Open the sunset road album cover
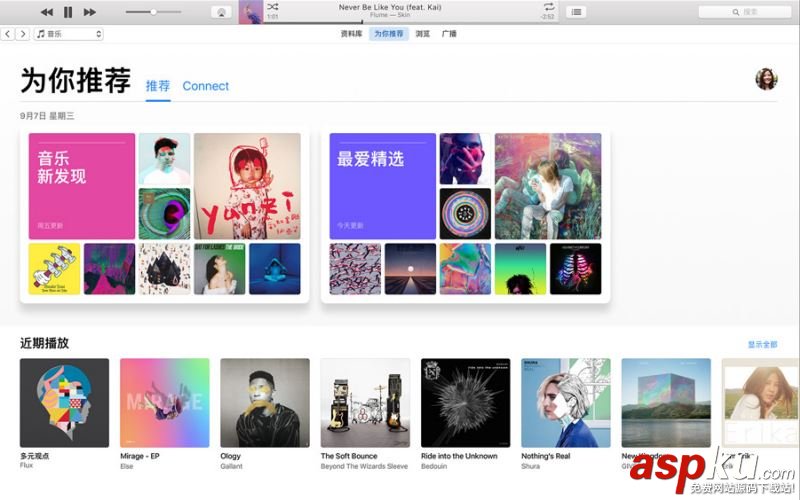This screenshot has width=800, height=500. click(410, 269)
